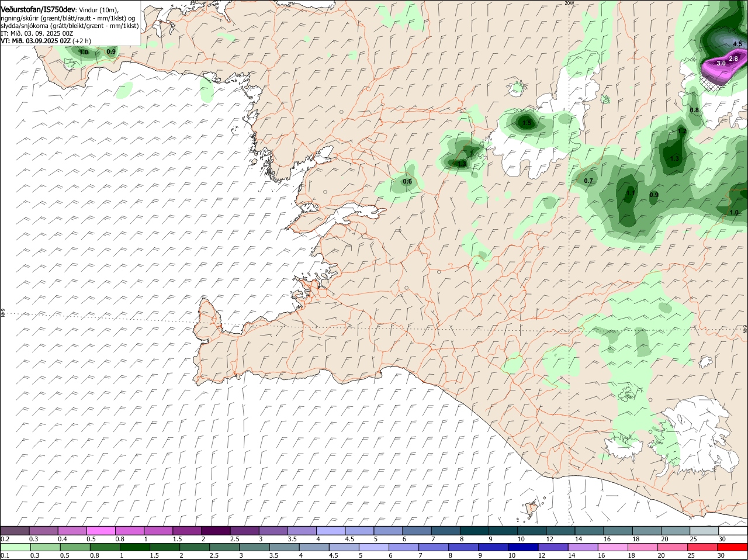Select the 0.2 label in the upper legend
Image resolution: width=748 pixels, height=560 pixels.
pyautogui.click(x=5, y=539)
